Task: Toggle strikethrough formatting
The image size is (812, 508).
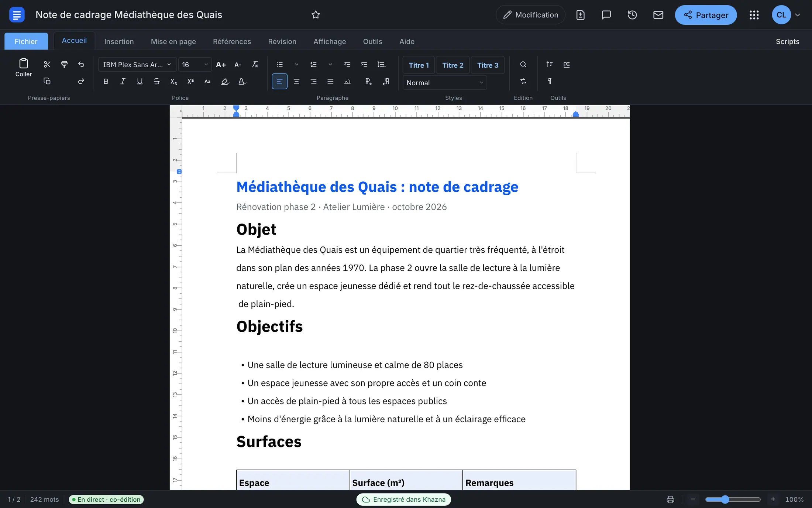Action: pyautogui.click(x=156, y=81)
